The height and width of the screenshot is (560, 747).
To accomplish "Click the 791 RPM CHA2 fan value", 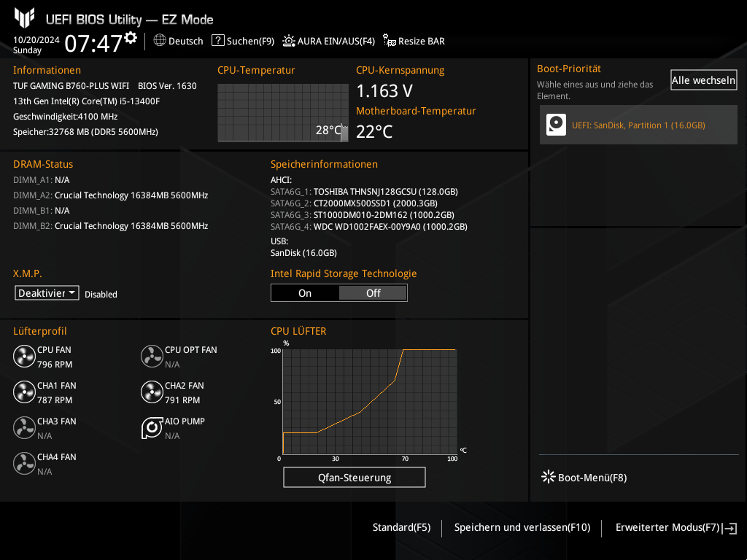I will pos(182,400).
